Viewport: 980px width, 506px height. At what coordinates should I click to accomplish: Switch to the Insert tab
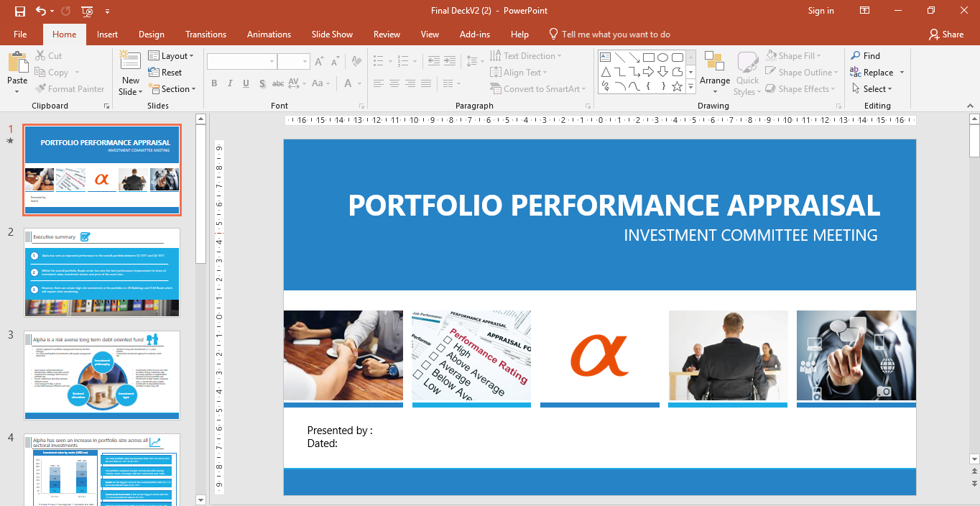[108, 34]
